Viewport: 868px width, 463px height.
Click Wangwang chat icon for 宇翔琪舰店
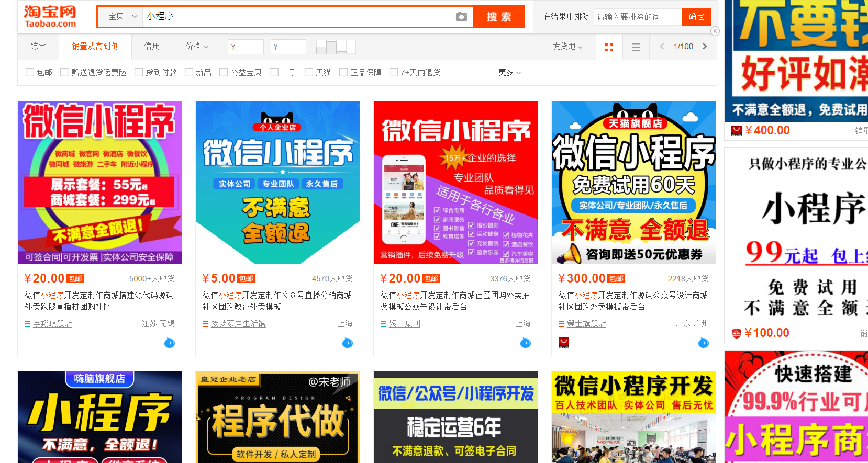tap(170, 343)
